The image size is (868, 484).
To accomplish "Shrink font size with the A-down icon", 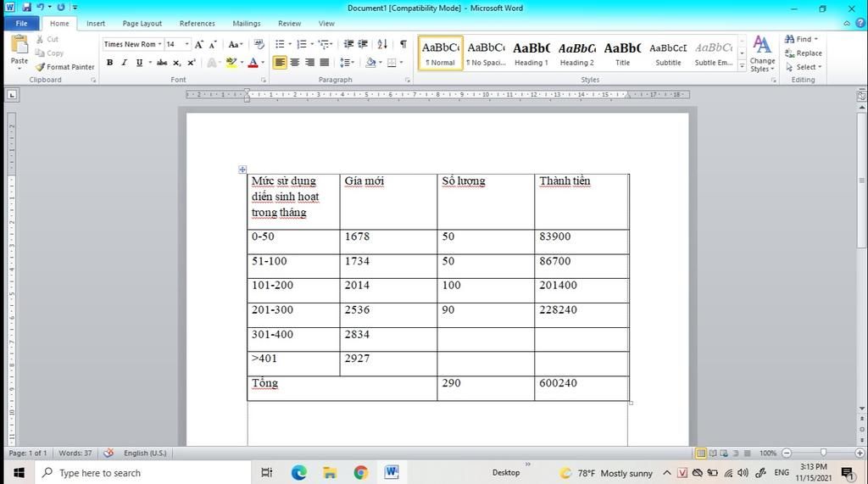I will (x=213, y=44).
